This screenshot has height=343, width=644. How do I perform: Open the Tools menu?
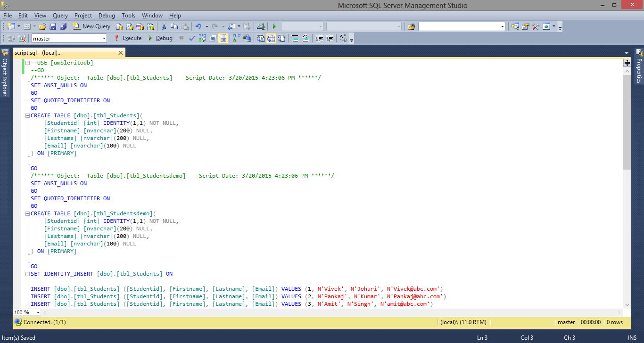point(128,16)
